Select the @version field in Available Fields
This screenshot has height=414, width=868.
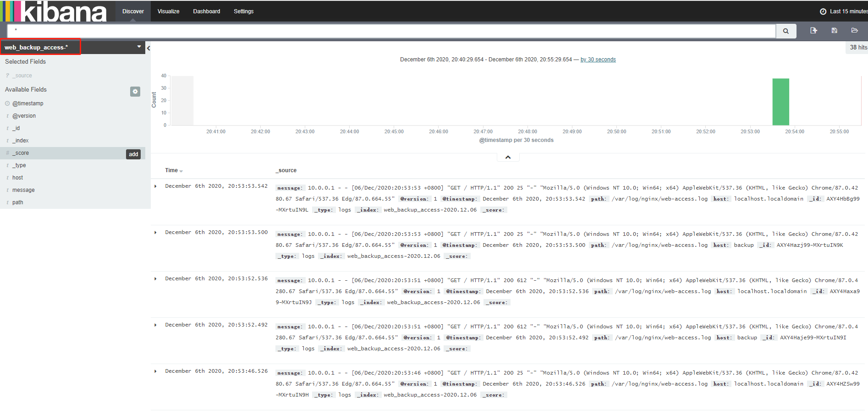[24, 116]
